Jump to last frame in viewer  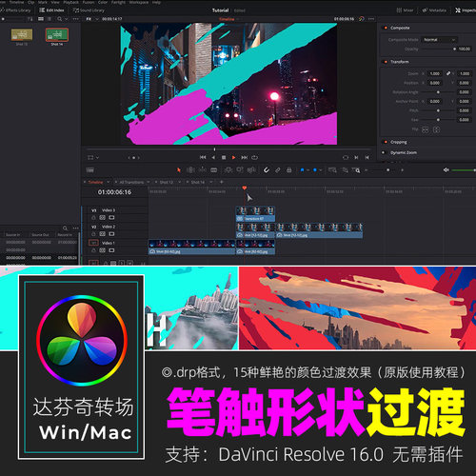pos(244,157)
